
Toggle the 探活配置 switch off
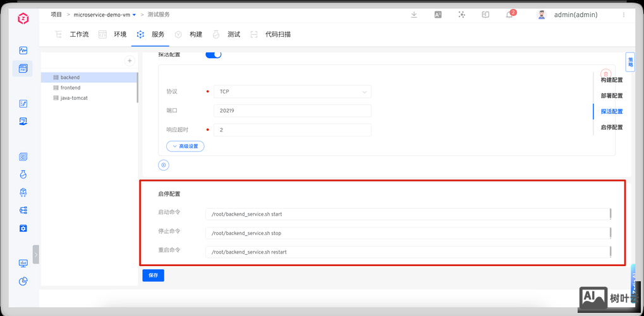pos(213,54)
